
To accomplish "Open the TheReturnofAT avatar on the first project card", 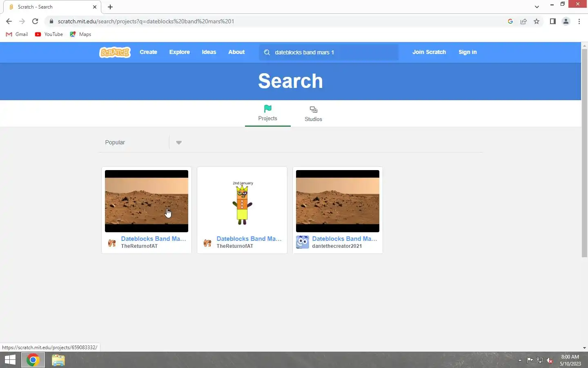I will click(x=111, y=243).
